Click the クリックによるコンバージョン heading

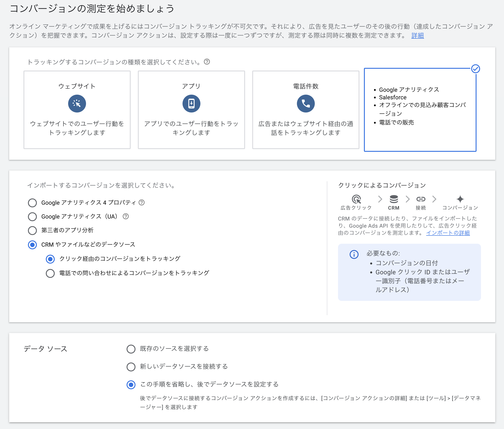pos(382,185)
